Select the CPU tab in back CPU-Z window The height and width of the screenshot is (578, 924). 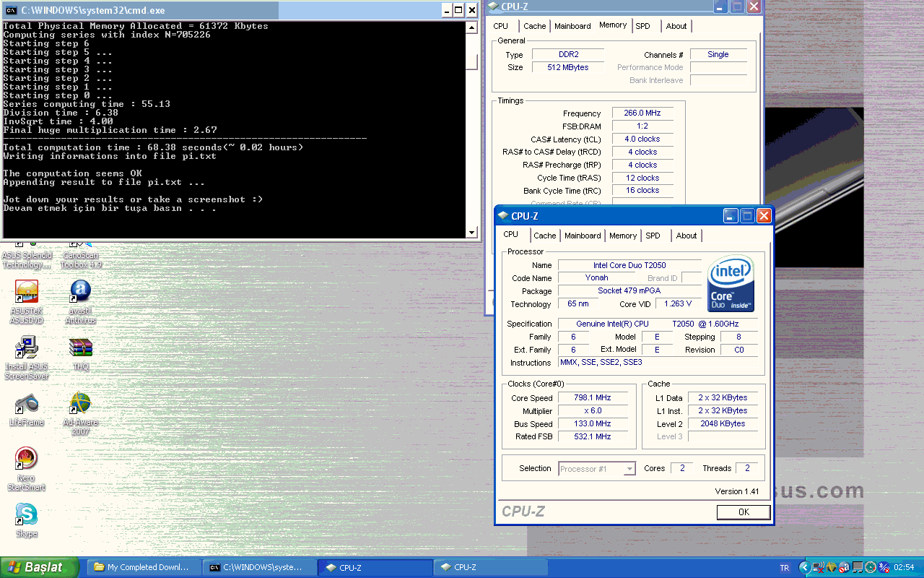(x=501, y=26)
